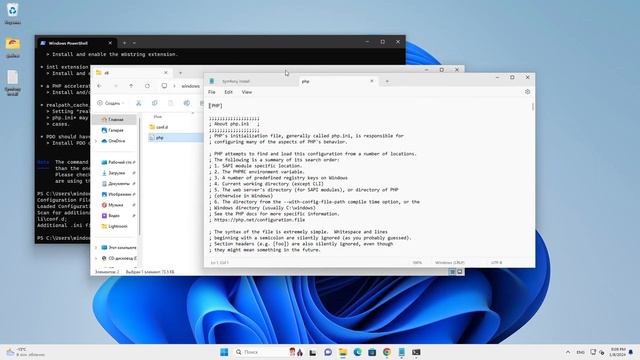This screenshot has width=640, height=360.
Task: Expand 'Этот компьютер' tree node
Action: (x=96, y=248)
